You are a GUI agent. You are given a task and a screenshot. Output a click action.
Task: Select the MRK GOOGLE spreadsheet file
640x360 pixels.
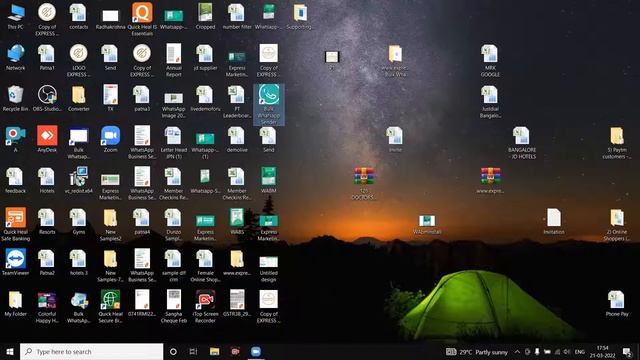click(490, 60)
